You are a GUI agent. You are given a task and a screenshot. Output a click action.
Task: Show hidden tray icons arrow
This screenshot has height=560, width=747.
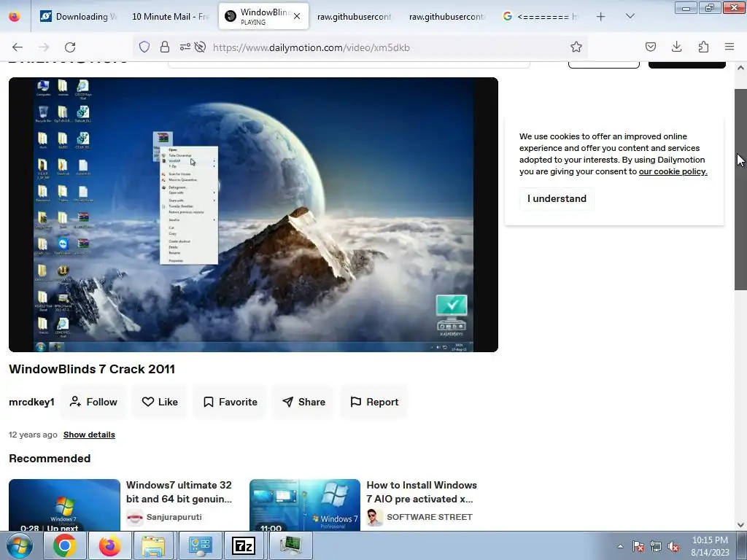pos(620,546)
